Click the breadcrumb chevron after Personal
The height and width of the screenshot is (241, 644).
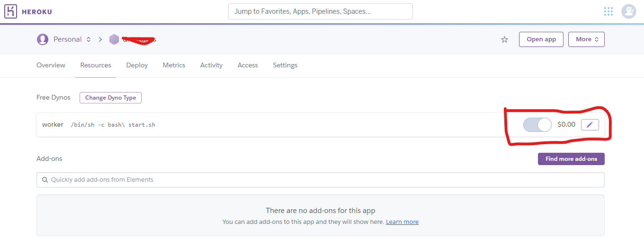click(x=100, y=39)
